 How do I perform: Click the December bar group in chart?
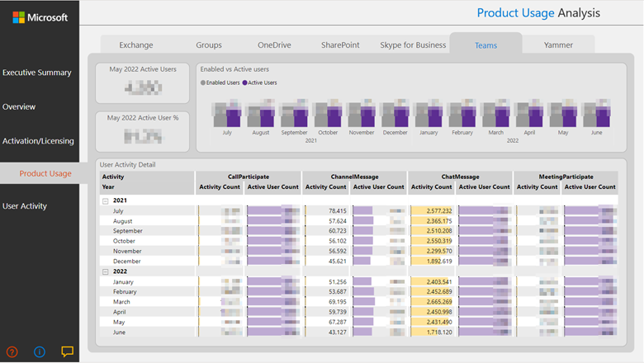tap(395, 114)
